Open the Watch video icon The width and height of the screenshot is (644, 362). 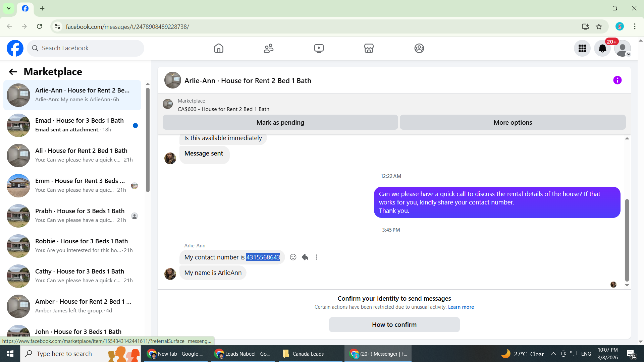pos(319,48)
